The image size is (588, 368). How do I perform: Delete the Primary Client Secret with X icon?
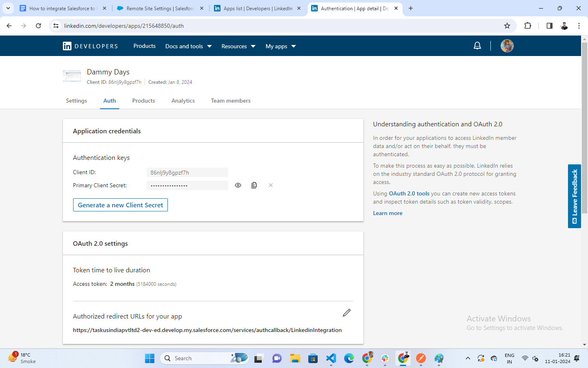coord(271,185)
